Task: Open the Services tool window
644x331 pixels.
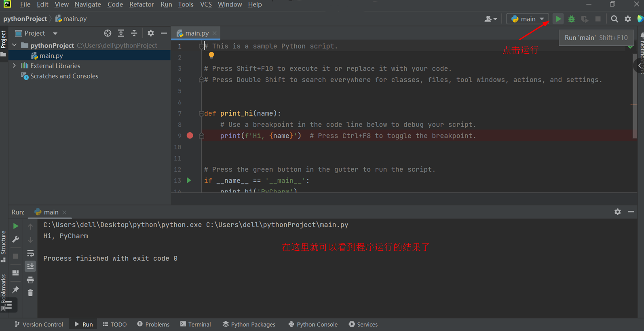Action: (x=363, y=325)
